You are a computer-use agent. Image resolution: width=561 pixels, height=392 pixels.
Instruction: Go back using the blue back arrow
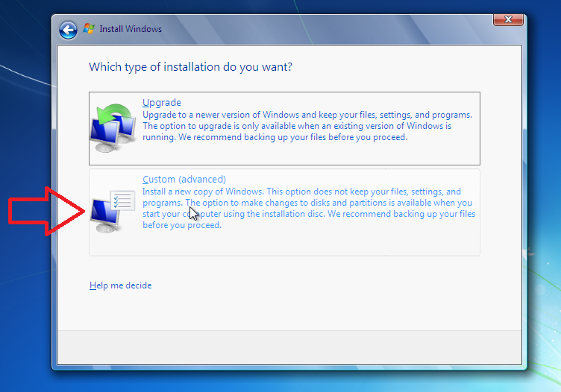(x=68, y=30)
